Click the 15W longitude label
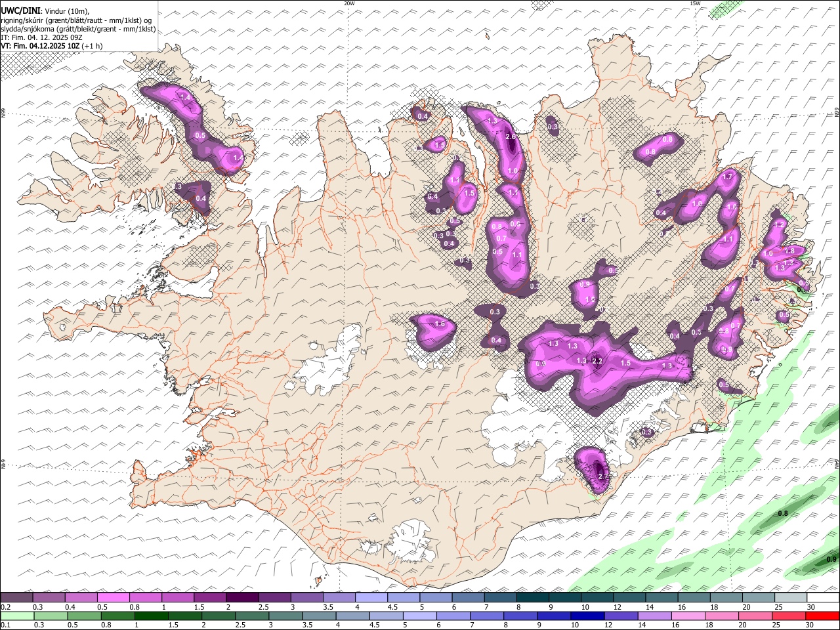Image resolution: width=840 pixels, height=630 pixels. point(695,3)
